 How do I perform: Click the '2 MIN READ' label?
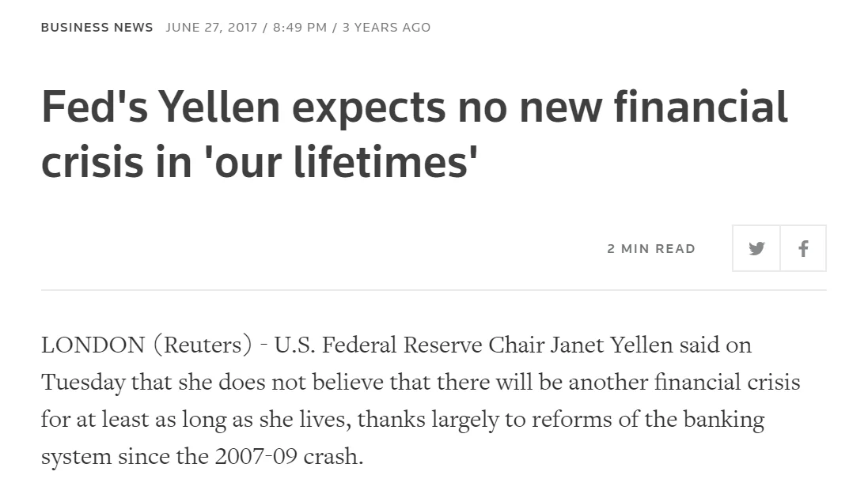pos(651,248)
